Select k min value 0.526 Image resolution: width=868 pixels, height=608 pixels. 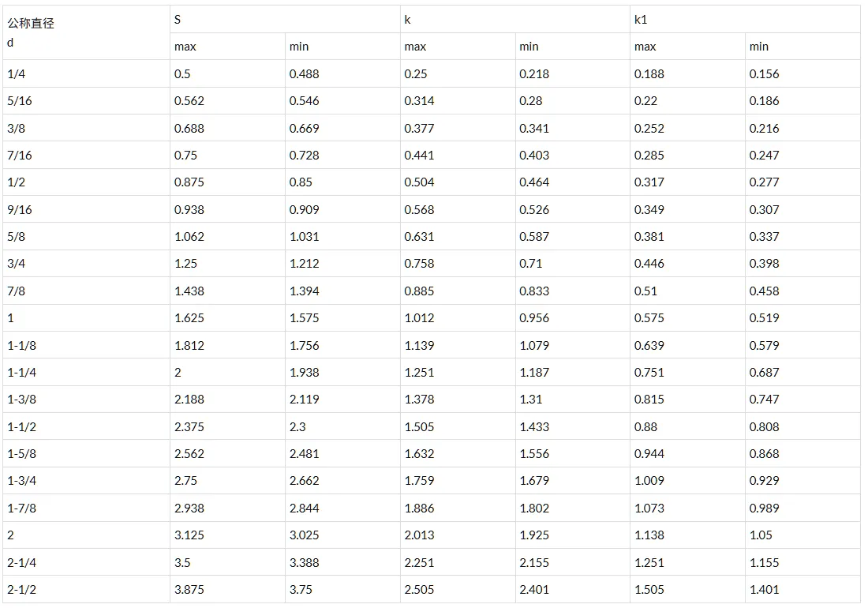coord(534,210)
